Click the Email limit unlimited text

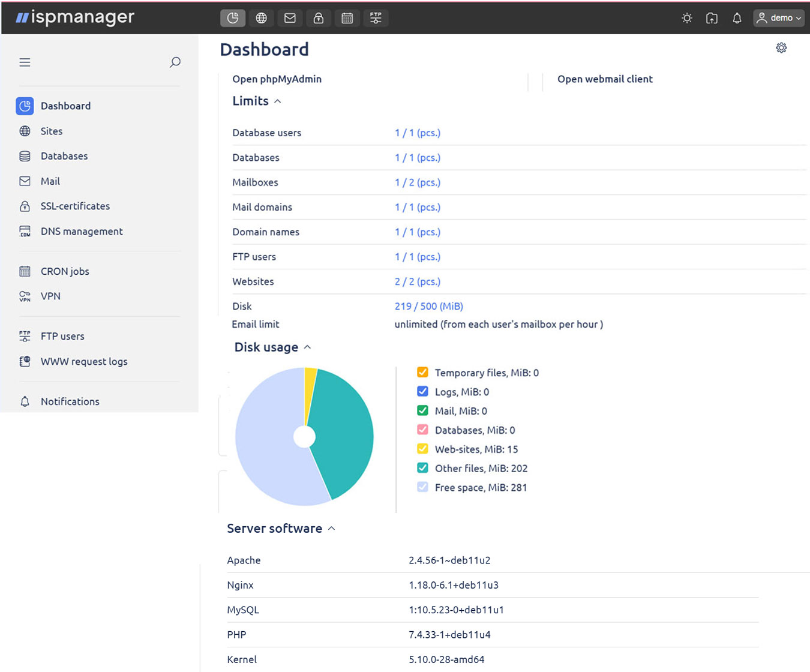pyautogui.click(x=499, y=325)
